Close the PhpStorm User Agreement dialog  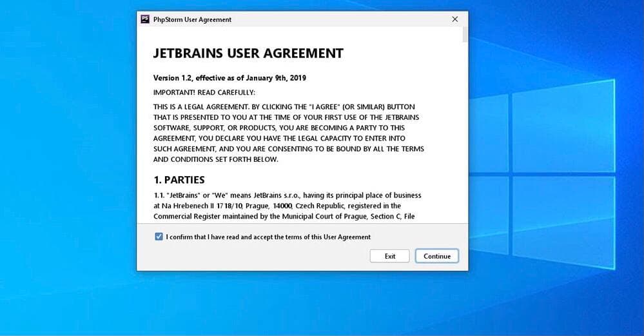click(x=454, y=19)
